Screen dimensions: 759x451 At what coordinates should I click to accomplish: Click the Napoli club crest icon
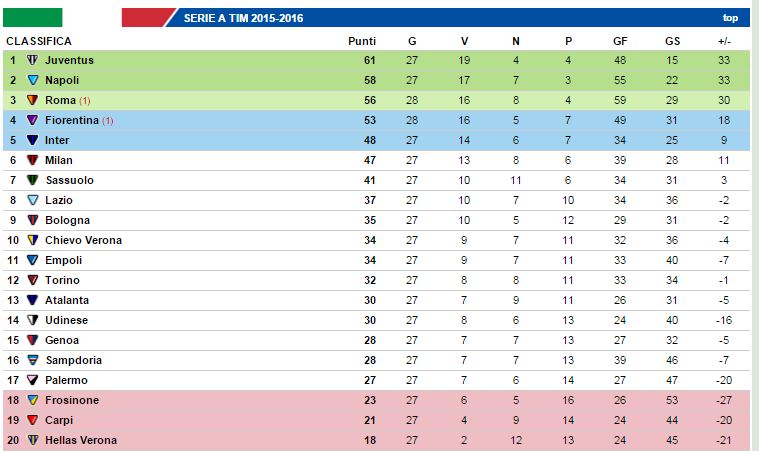[33, 80]
